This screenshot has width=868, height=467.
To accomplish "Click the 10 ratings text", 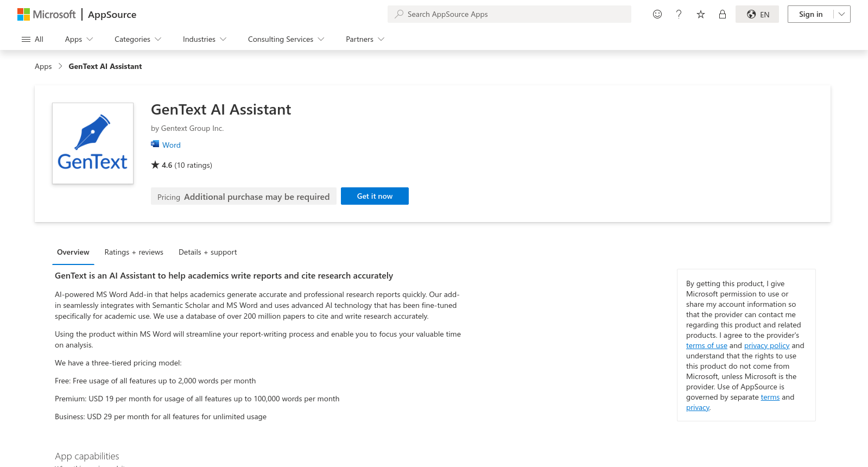I will click(193, 165).
